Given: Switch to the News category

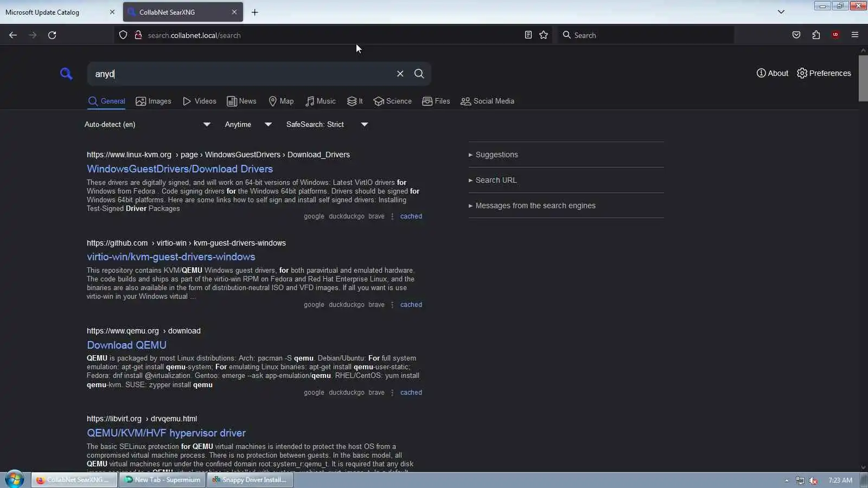Looking at the screenshot, I should (241, 101).
